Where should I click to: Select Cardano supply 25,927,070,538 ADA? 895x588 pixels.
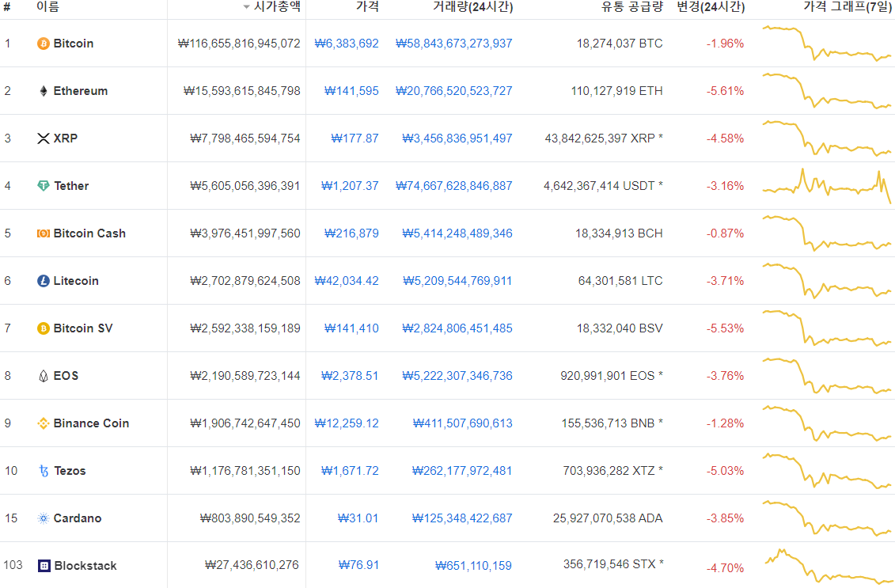pyautogui.click(x=608, y=518)
